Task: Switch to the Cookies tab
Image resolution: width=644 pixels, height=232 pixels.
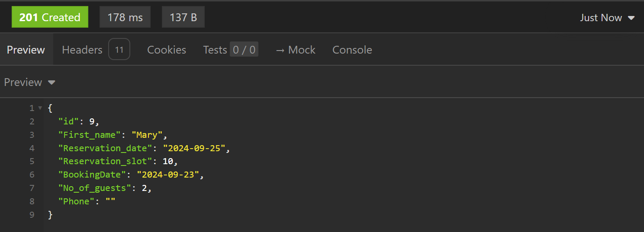Action: 167,50
